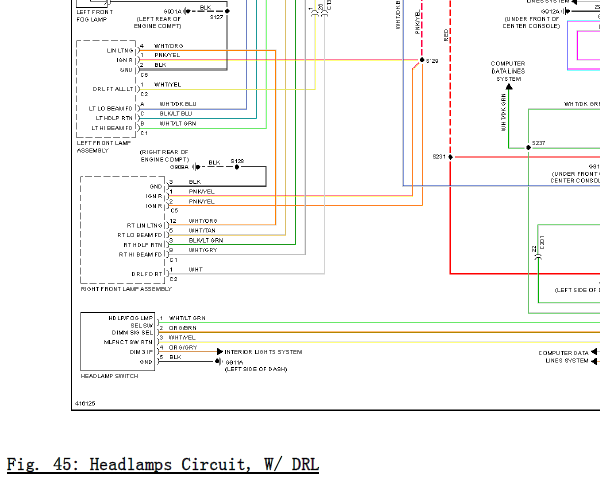Click the DIMM SIG SEL terminal label

point(132,333)
